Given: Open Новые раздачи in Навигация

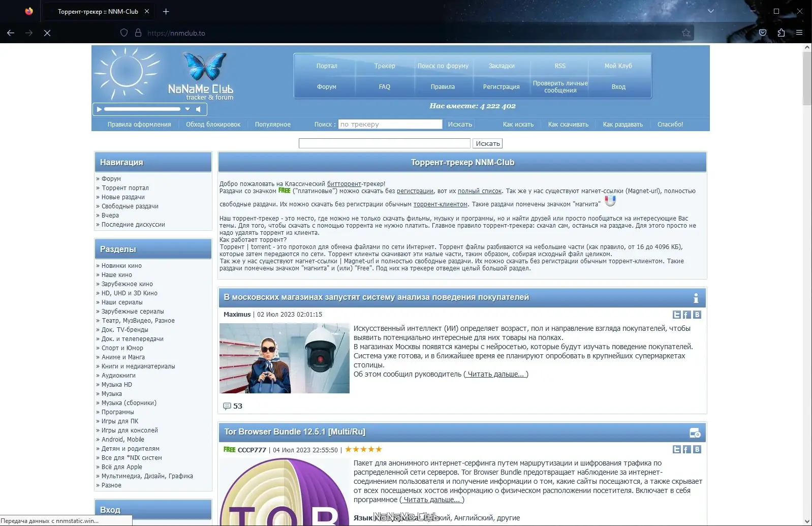Looking at the screenshot, I should [x=123, y=197].
